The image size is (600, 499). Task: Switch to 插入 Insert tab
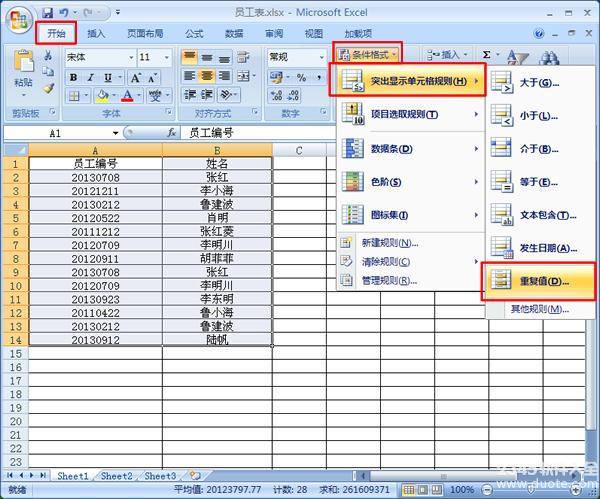pyautogui.click(x=96, y=34)
